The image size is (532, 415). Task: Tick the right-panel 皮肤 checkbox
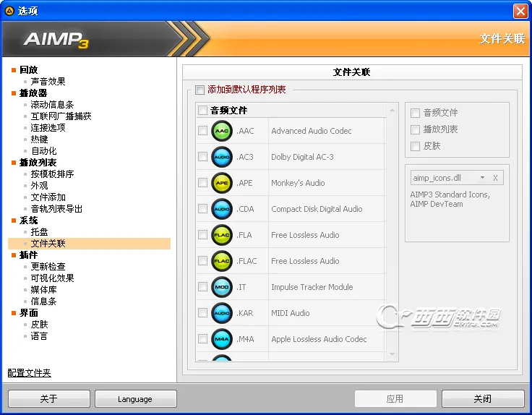(415, 146)
